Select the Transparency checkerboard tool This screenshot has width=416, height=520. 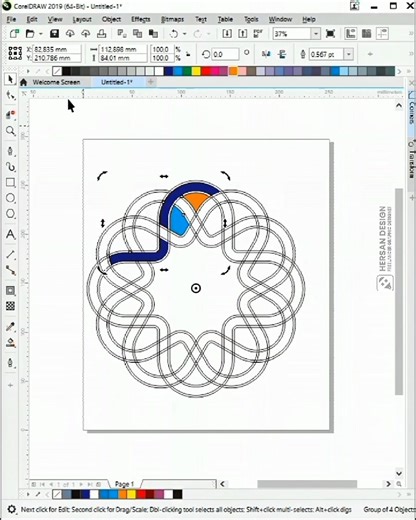(10, 306)
